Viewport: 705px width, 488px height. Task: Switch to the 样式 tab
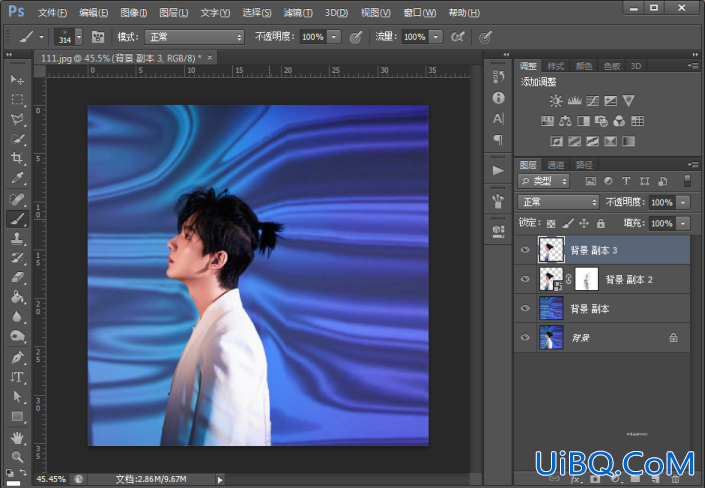point(556,66)
